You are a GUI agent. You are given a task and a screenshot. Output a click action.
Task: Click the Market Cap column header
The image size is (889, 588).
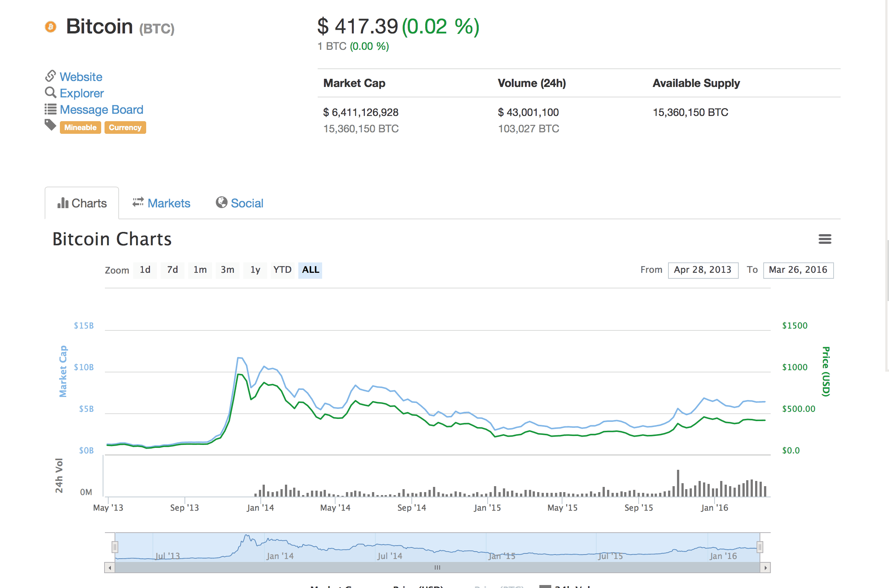click(354, 83)
